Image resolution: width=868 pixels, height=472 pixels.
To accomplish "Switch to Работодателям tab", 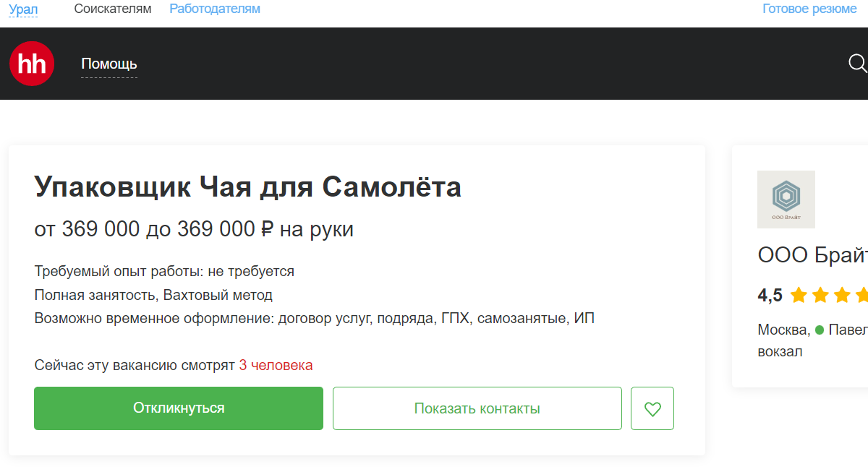I will (215, 9).
